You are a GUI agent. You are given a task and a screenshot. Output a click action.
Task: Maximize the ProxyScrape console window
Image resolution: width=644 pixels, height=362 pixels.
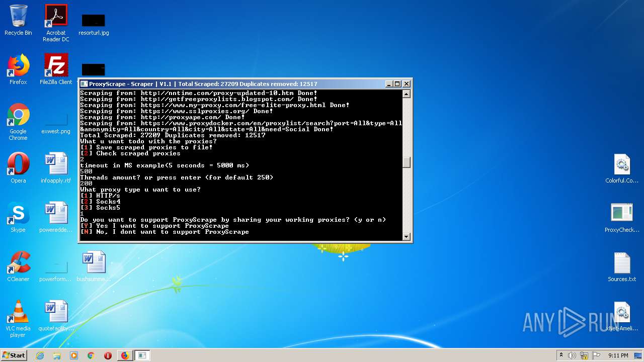tap(397, 84)
